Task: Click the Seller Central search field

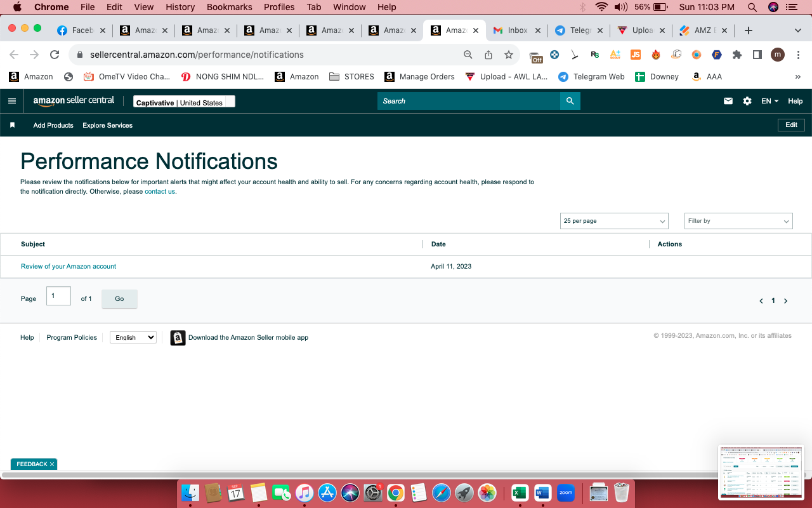Action: [x=469, y=101]
